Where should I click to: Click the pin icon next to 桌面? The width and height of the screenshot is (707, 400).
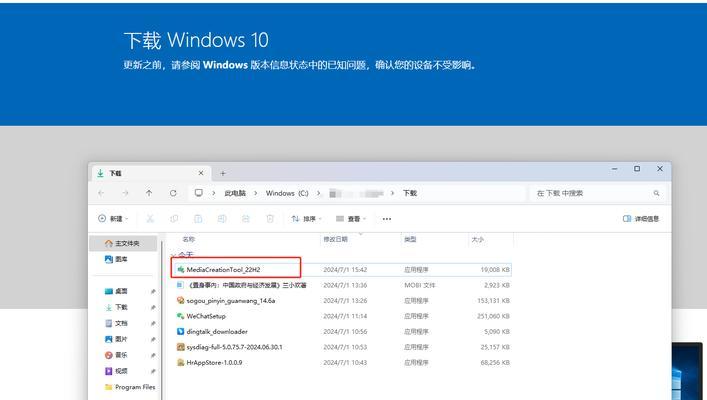pos(153,292)
